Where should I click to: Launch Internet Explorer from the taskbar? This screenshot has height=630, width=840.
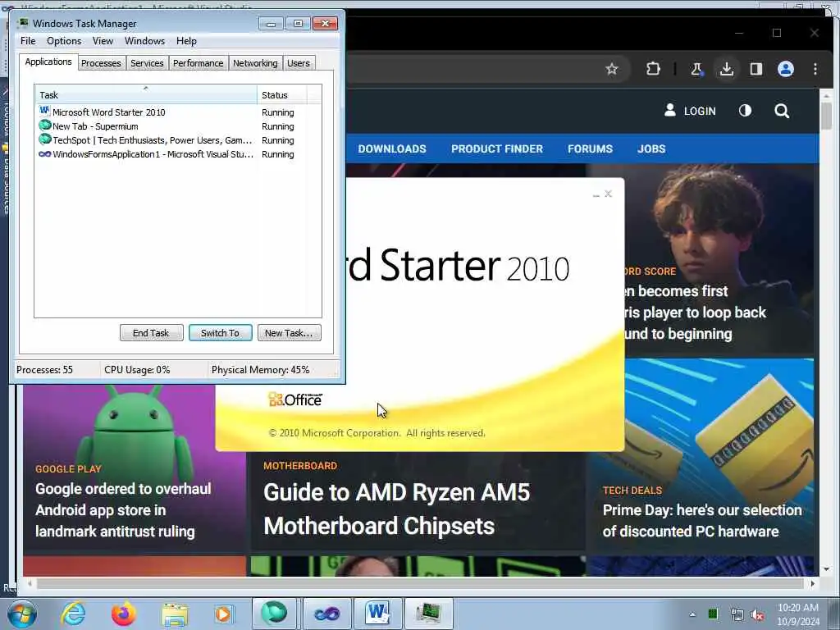73,614
